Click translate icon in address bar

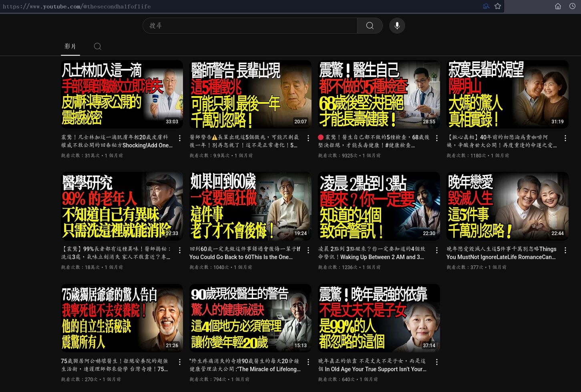point(486,6)
